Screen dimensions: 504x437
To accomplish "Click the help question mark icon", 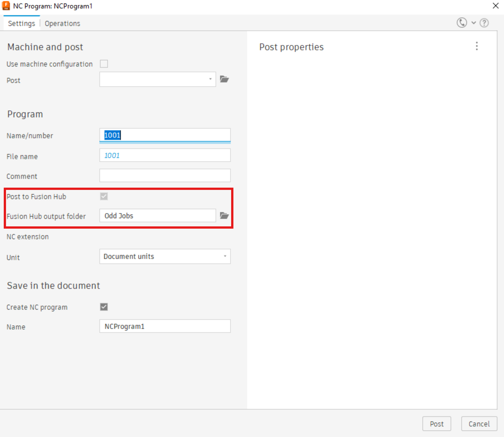I will [484, 23].
